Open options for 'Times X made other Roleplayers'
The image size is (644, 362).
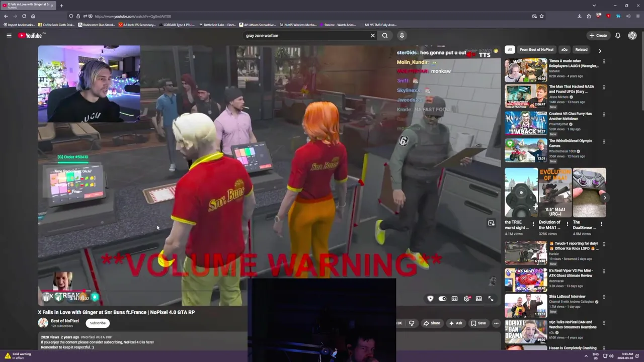tap(604, 61)
